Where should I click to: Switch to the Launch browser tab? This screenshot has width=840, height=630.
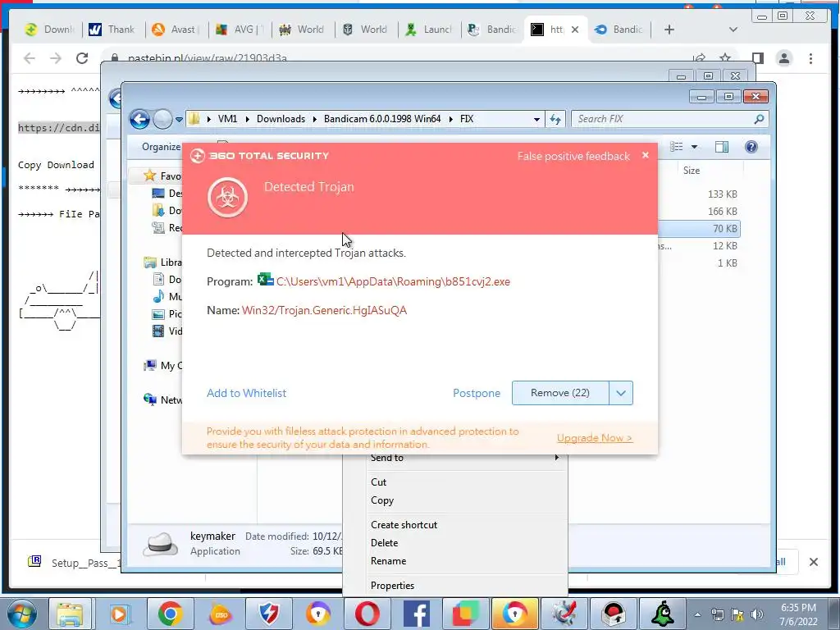pos(429,30)
